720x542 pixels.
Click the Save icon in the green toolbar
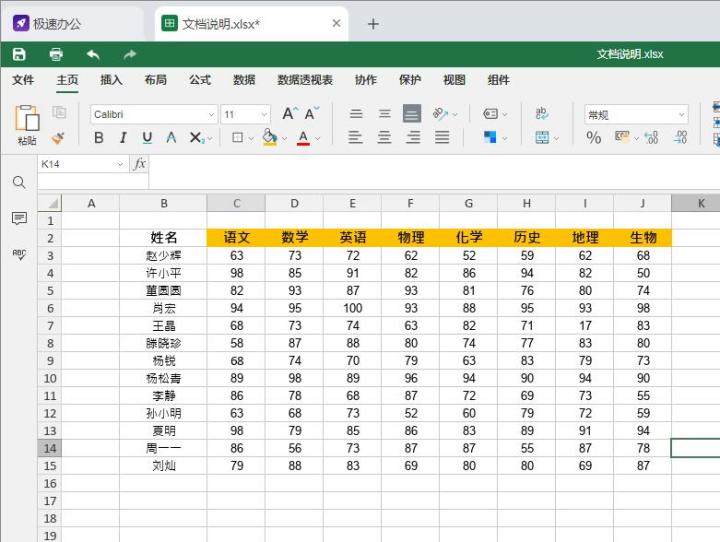tap(19, 54)
